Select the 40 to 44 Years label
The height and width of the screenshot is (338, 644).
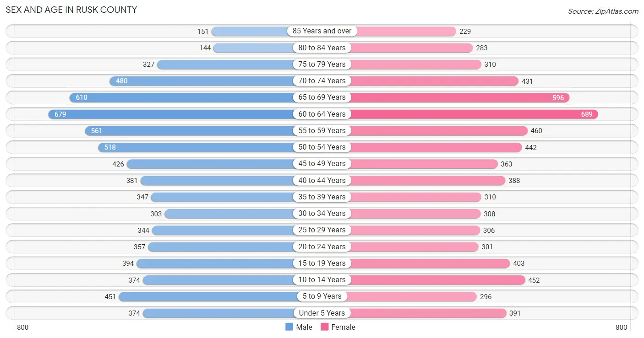point(322,180)
